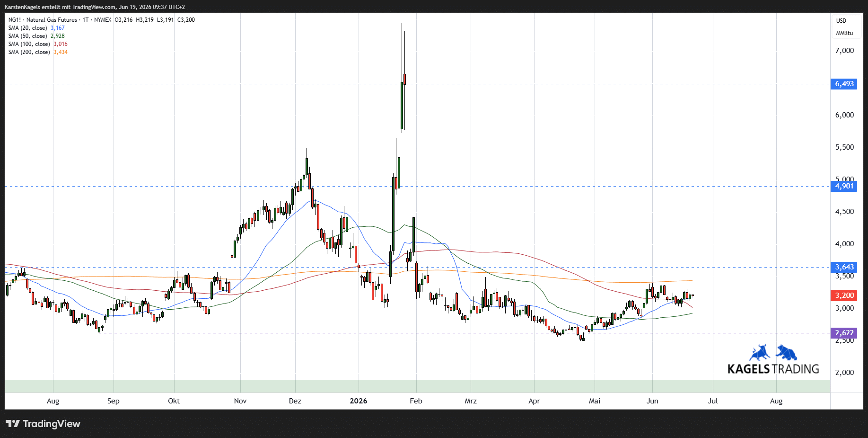Image resolution: width=868 pixels, height=438 pixels.
Task: Click the 4,901 price level label
Action: (x=844, y=186)
